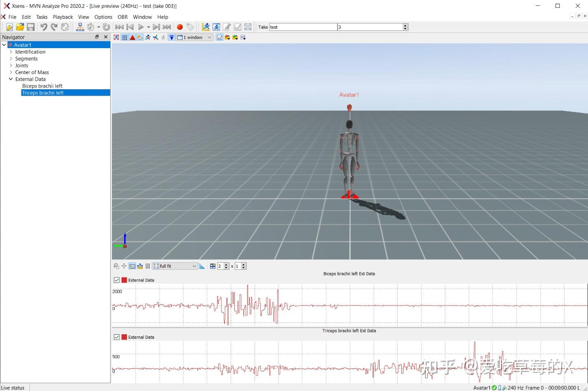Open the Playback menu
Image resolution: width=588 pixels, height=391 pixels.
coord(63,17)
